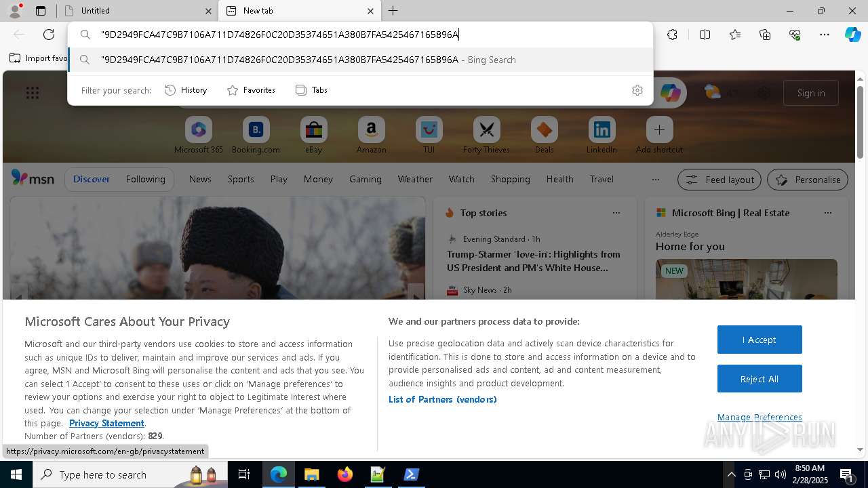Open PowerShell from taskbar
This screenshot has height=488, width=868.
click(411, 474)
